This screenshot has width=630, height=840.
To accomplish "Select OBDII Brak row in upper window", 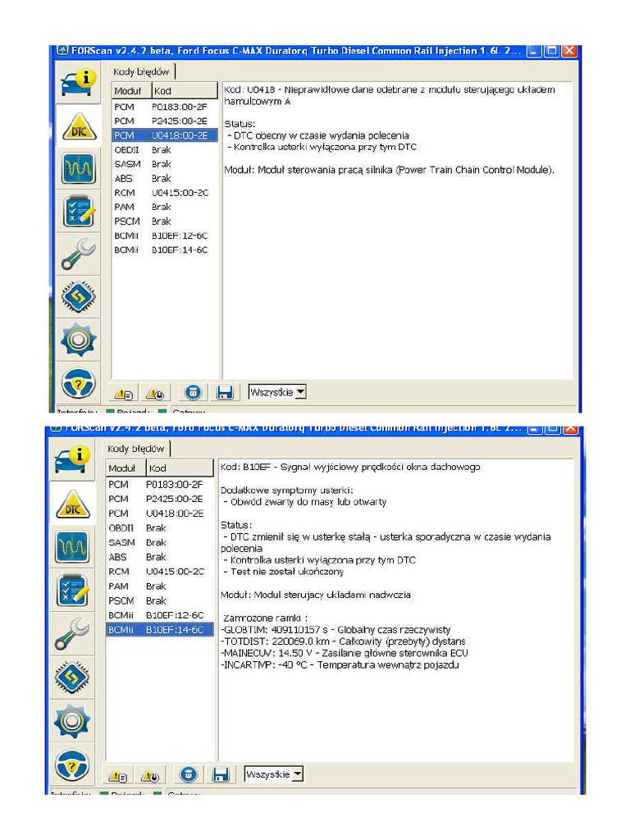I will tap(165, 149).
